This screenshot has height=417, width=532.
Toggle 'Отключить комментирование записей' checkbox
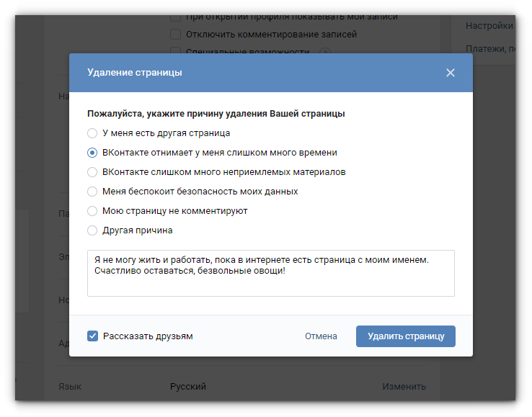175,35
